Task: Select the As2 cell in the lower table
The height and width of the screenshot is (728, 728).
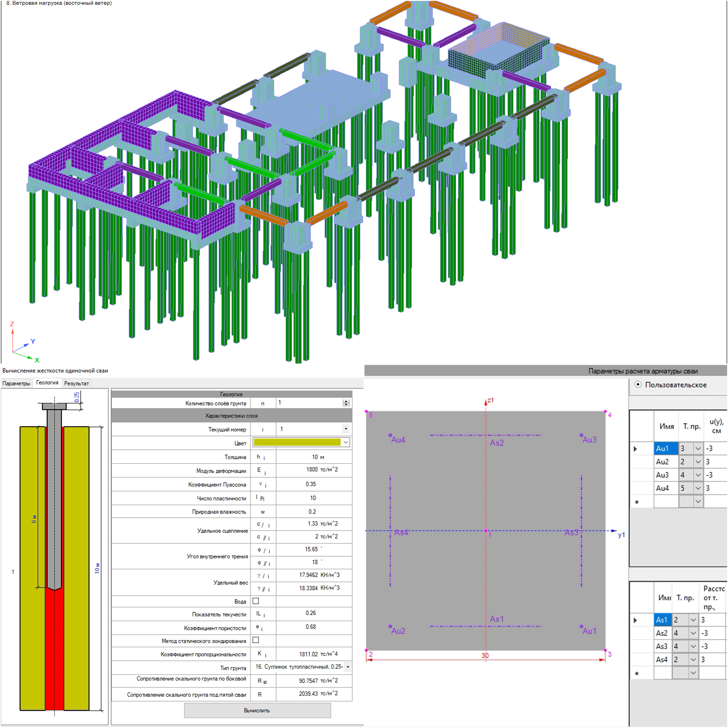Action: tap(662, 633)
